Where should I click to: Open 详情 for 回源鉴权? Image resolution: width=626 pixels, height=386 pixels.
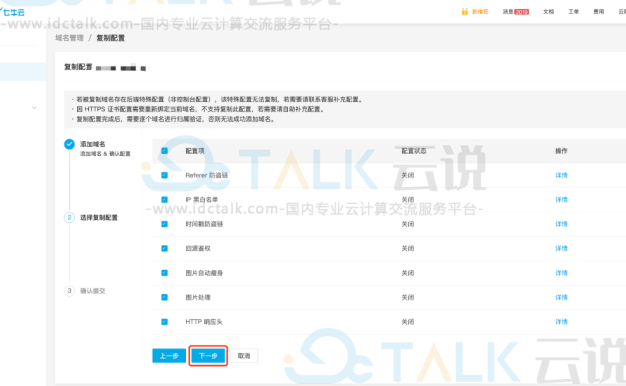(x=561, y=248)
